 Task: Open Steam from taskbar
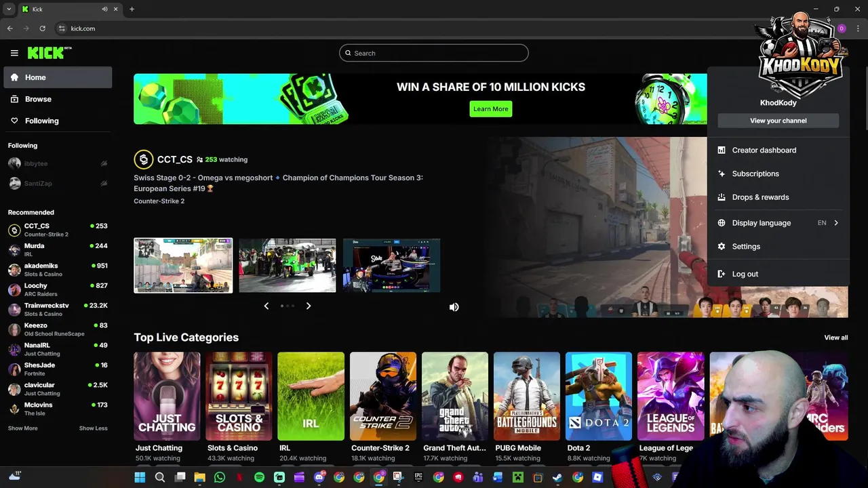click(x=557, y=477)
